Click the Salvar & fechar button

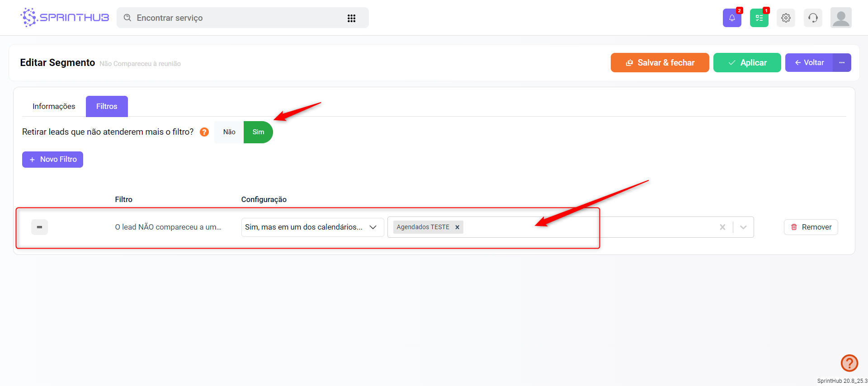(660, 62)
